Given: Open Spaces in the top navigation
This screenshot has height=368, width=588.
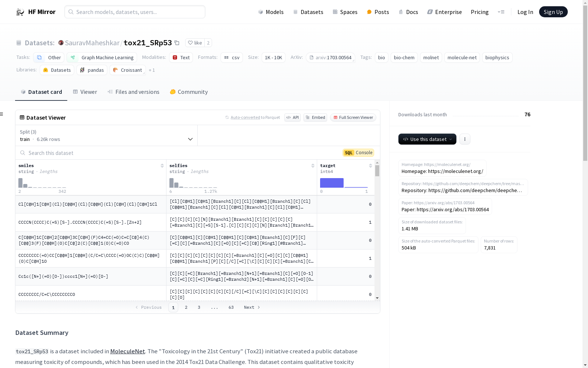Looking at the screenshot, I should coord(345,12).
